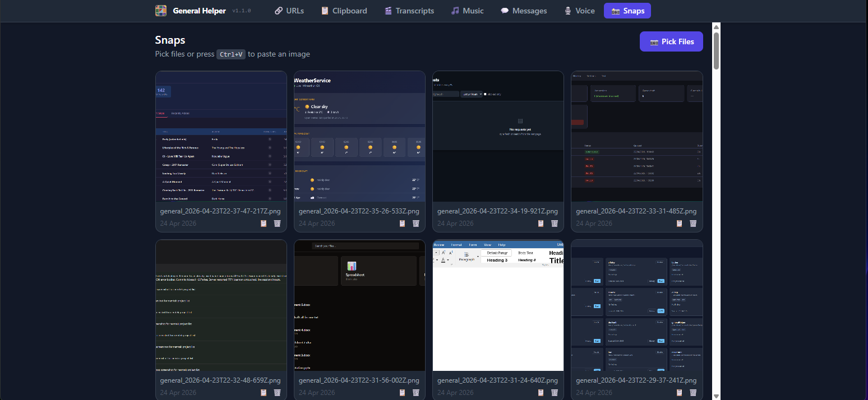Click the trash icon for 22-33-31-485Z.png

693,224
